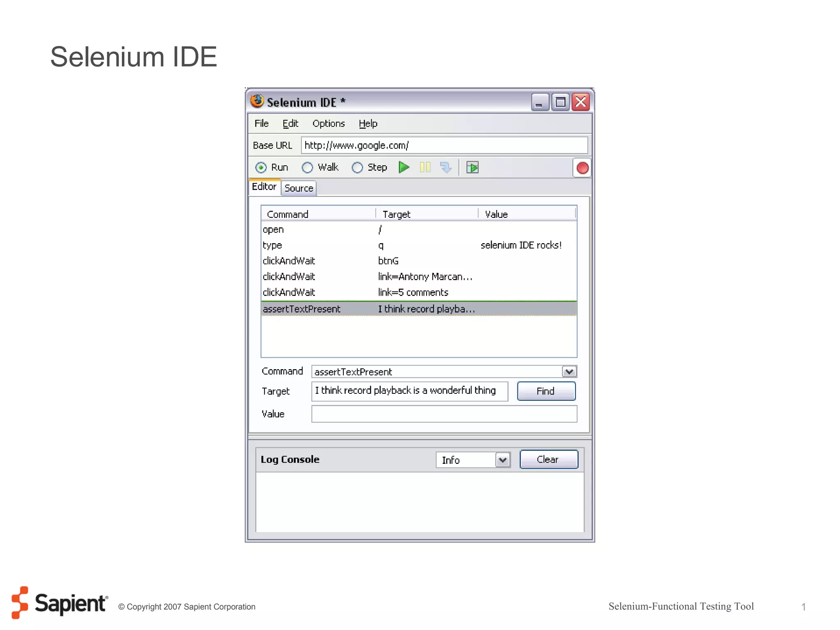Select the open command row
The width and height of the screenshot is (840, 630).
pyautogui.click(x=419, y=230)
